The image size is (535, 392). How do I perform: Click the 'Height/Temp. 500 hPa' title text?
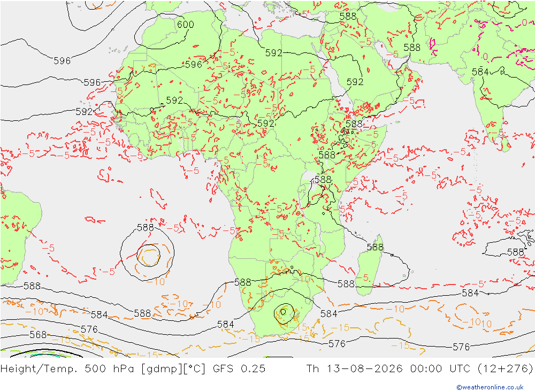tap(67, 369)
